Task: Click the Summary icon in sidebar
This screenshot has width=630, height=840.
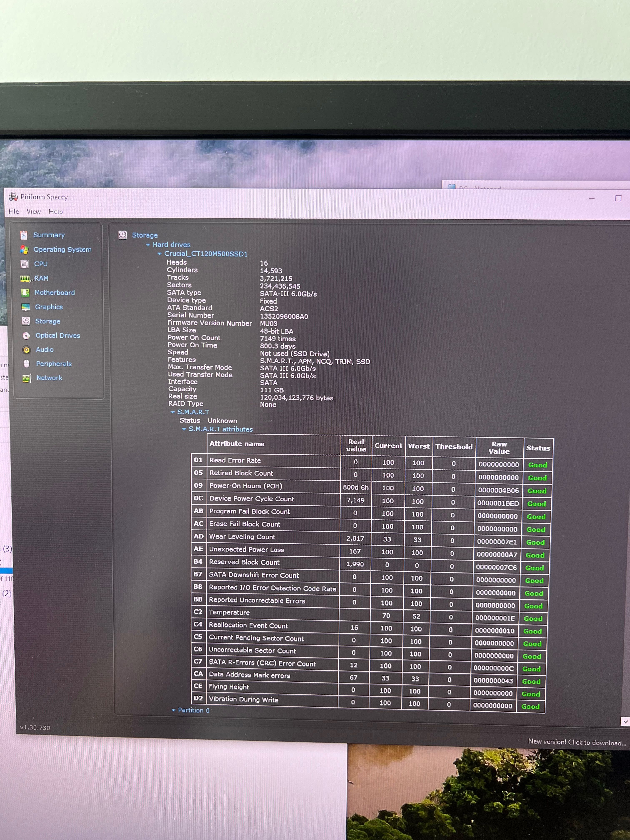Action: [24, 235]
